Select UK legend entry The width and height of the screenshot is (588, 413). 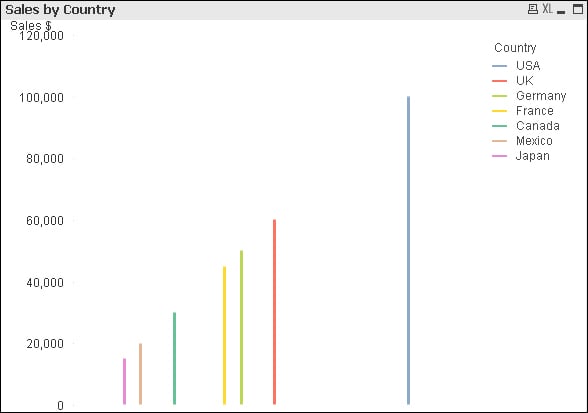click(x=524, y=81)
